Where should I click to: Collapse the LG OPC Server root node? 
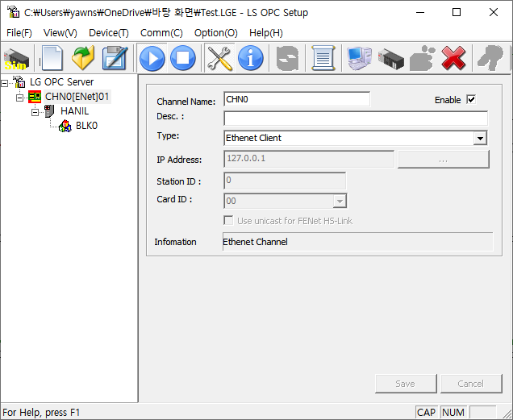pyautogui.click(x=4, y=83)
